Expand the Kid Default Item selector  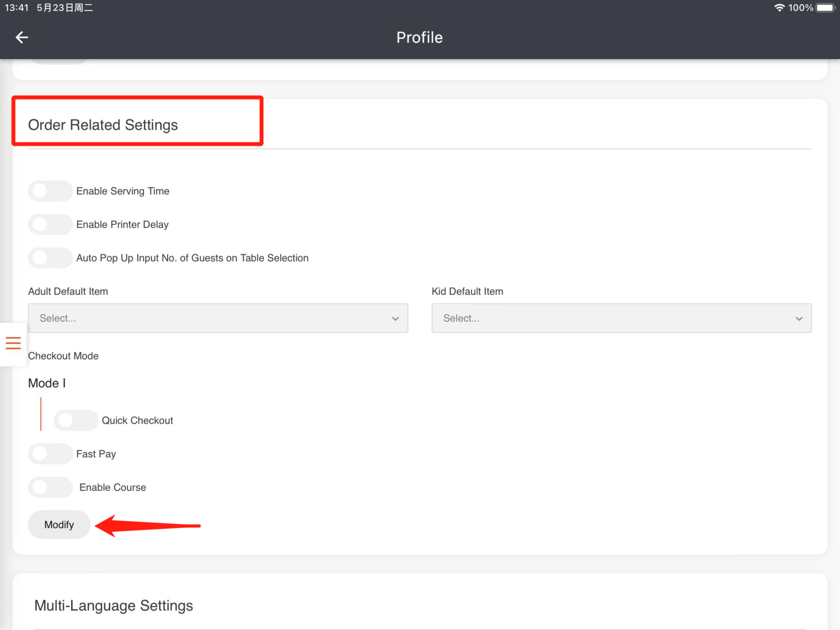click(621, 318)
